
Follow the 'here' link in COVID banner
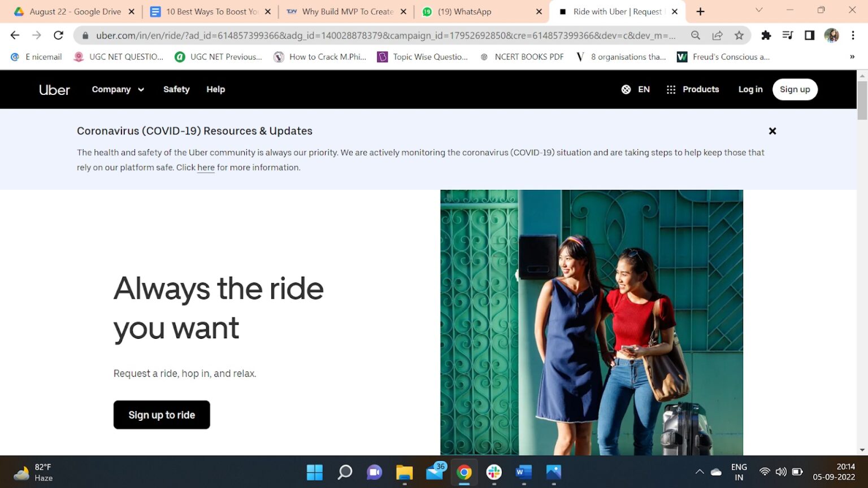click(206, 168)
